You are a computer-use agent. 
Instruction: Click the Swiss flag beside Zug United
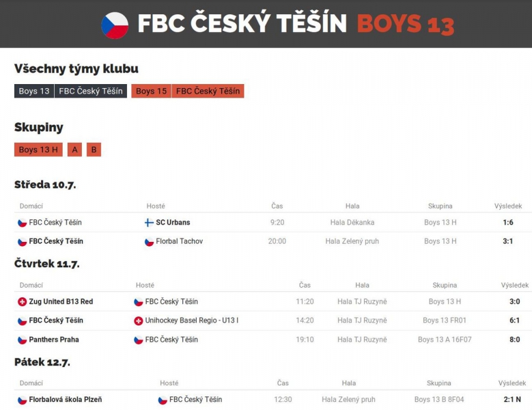(22, 302)
